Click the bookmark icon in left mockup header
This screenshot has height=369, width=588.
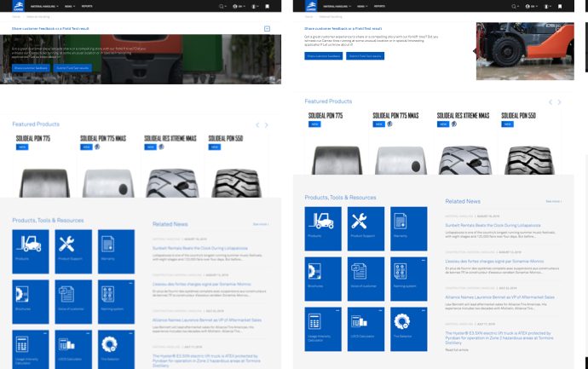pyautogui.click(x=267, y=6)
